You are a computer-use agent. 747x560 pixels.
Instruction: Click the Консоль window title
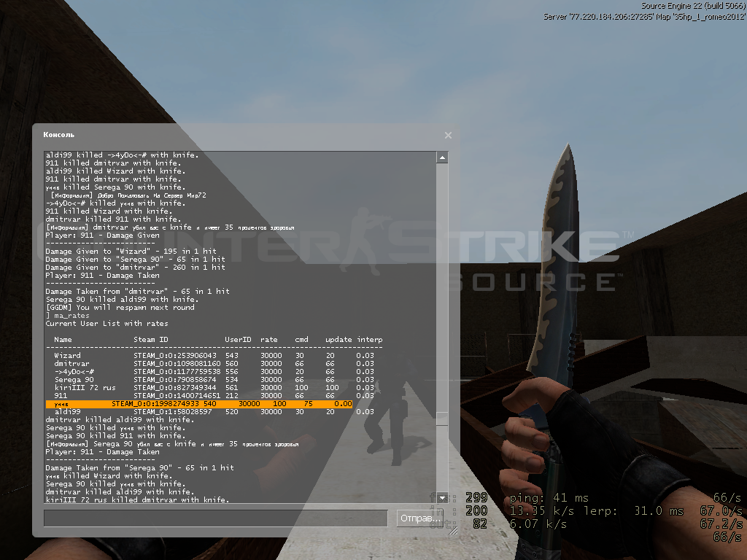click(x=58, y=135)
